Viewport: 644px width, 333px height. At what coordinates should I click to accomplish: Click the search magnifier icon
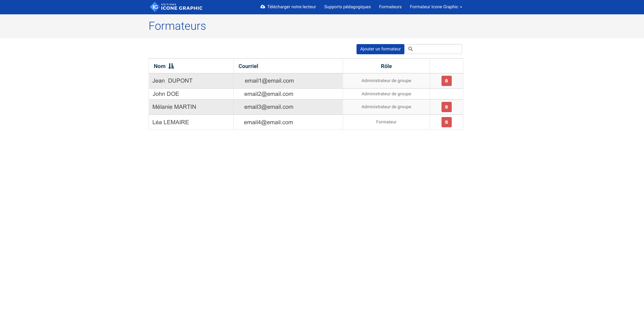tap(410, 49)
